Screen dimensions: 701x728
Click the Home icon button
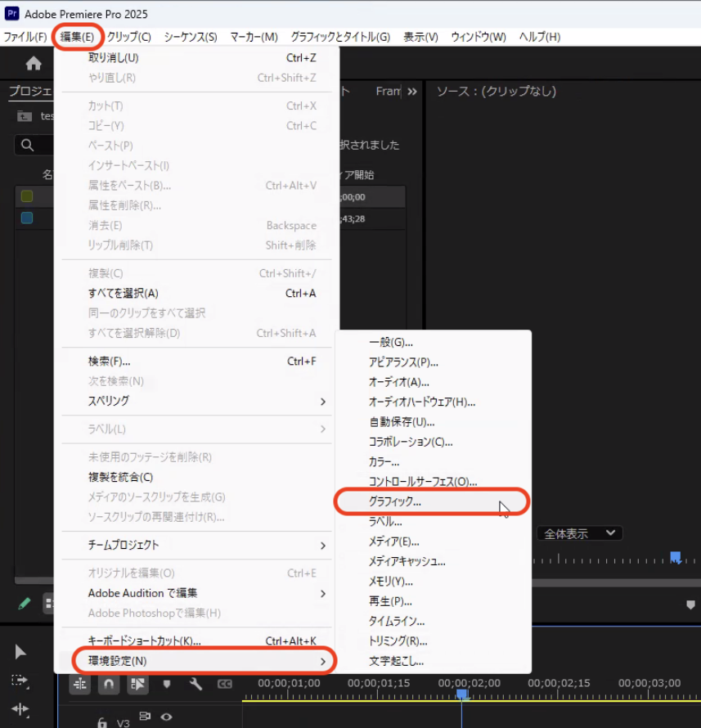34,64
